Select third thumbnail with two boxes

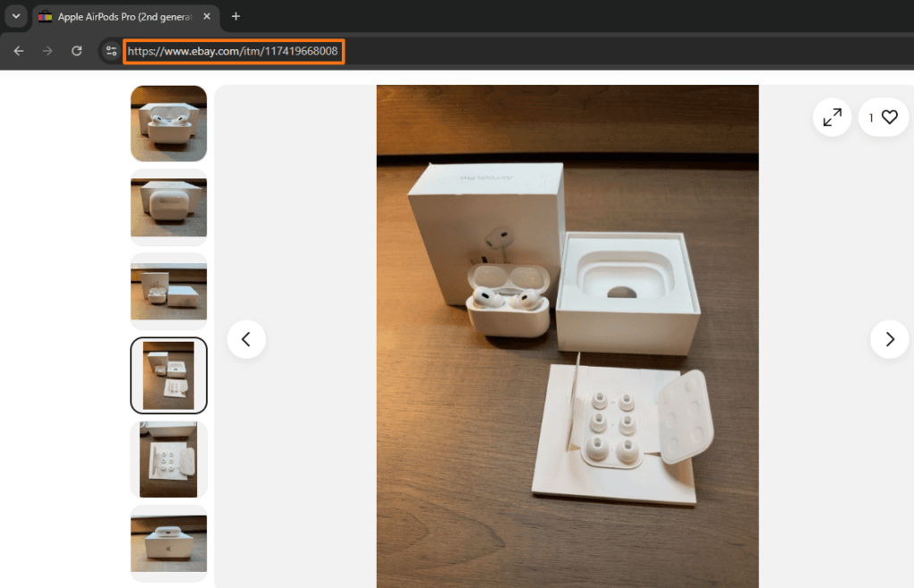169,292
